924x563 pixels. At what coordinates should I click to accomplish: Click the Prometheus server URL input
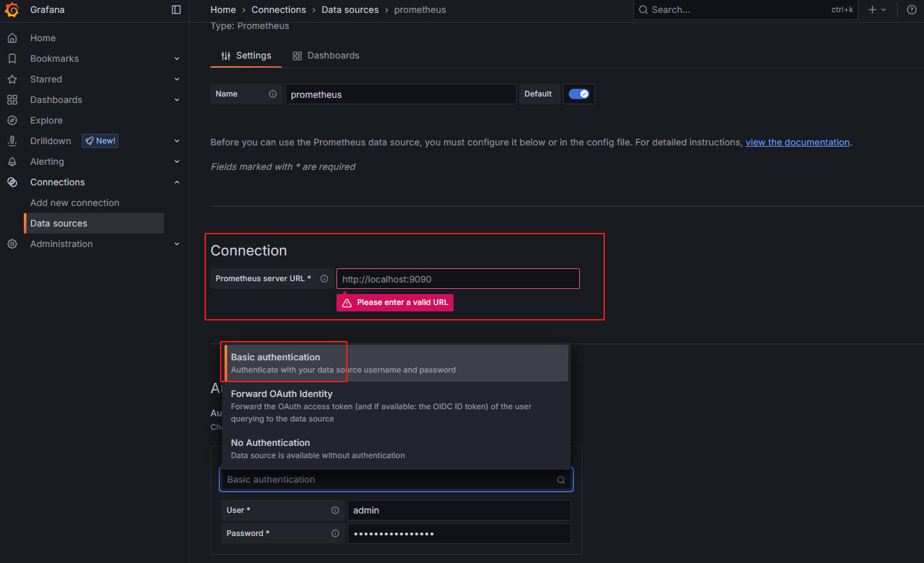coord(457,279)
